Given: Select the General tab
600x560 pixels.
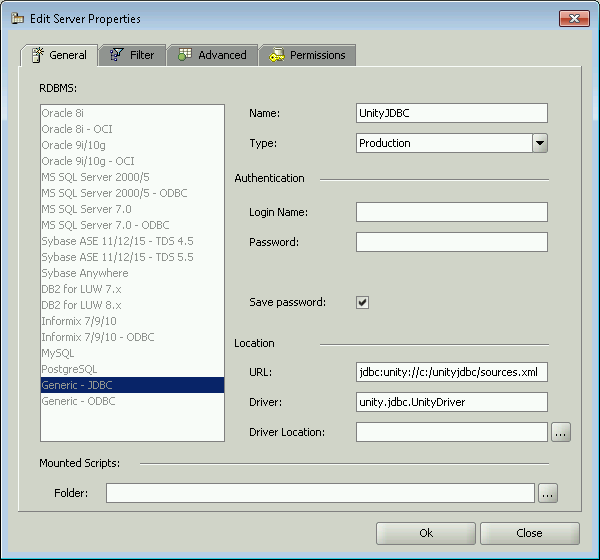Looking at the screenshot, I should click(x=59, y=55).
